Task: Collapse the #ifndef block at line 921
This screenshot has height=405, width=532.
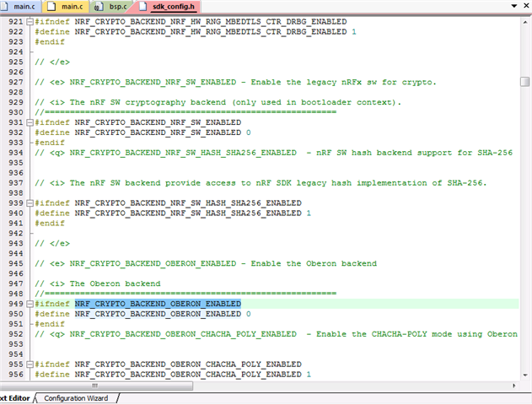Action: [30, 22]
